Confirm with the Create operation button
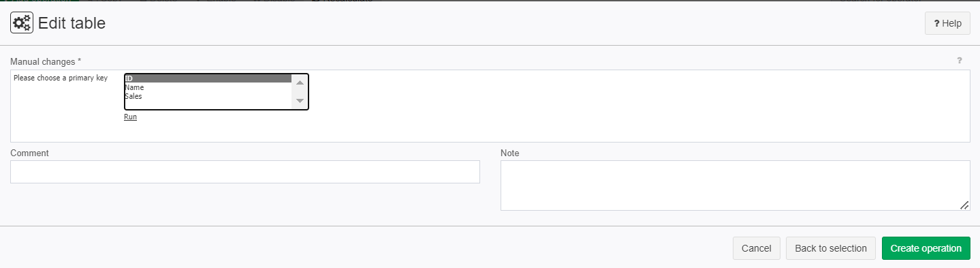 [926, 248]
